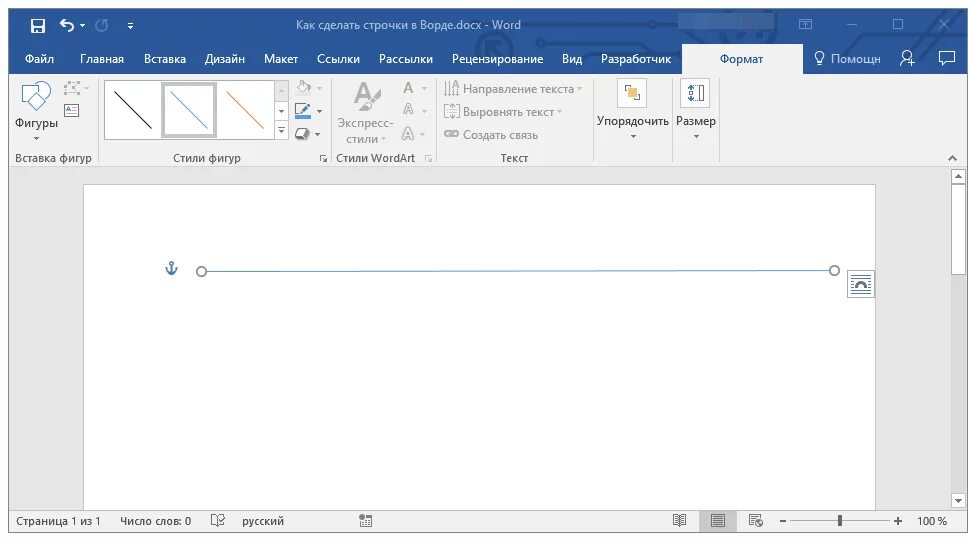Open the undo history dropdown arrow
Image resolution: width=968 pixels, height=541 pixels.
[x=82, y=26]
